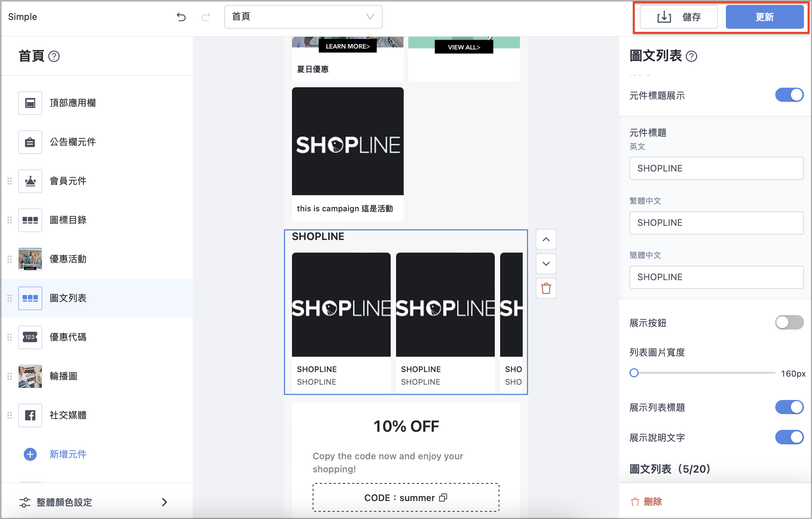Click the red trash icon beside preview
Viewport: 812px width, 519px height.
point(546,288)
